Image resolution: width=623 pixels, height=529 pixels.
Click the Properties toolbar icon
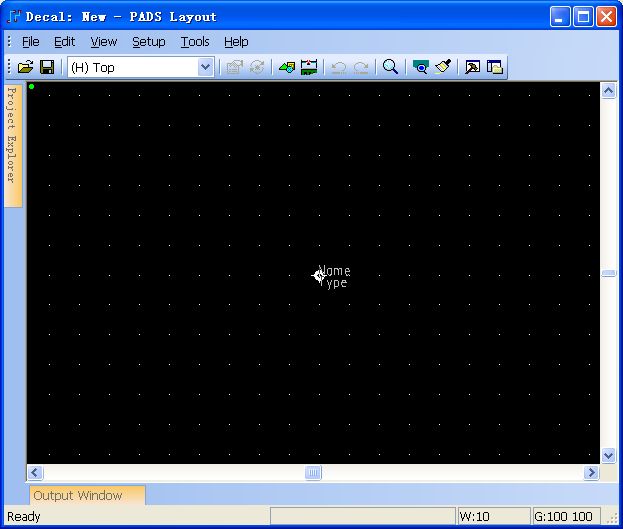(x=234, y=67)
